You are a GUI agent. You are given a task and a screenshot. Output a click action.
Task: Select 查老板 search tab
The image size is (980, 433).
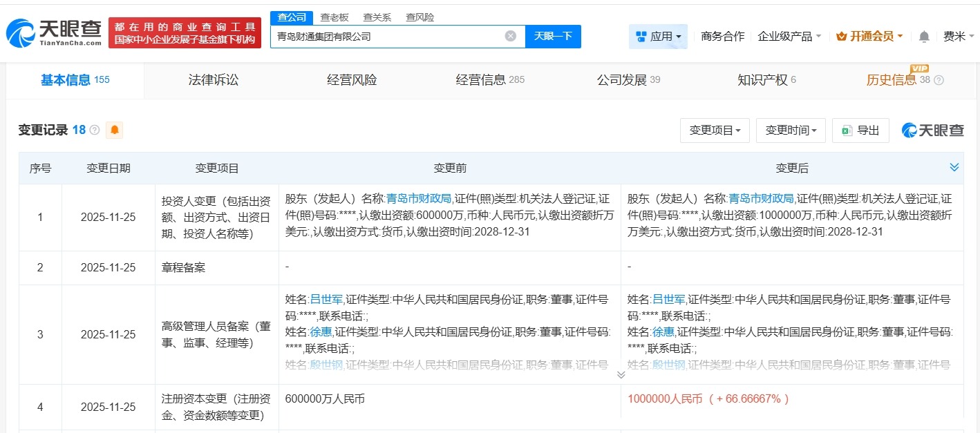tap(334, 17)
